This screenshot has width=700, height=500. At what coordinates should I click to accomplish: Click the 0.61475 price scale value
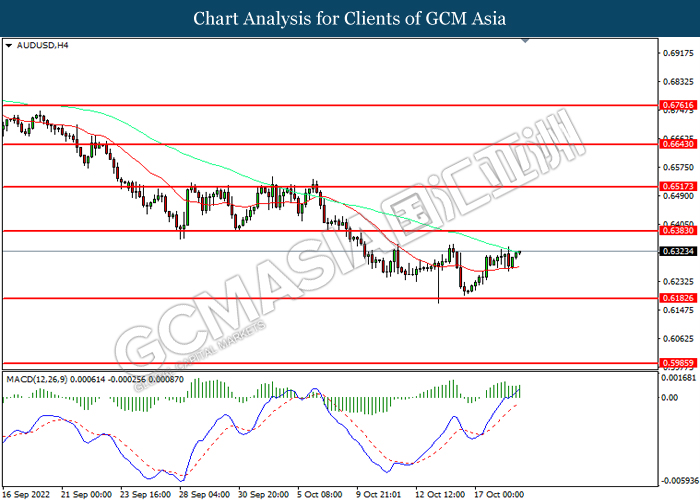[x=679, y=310]
